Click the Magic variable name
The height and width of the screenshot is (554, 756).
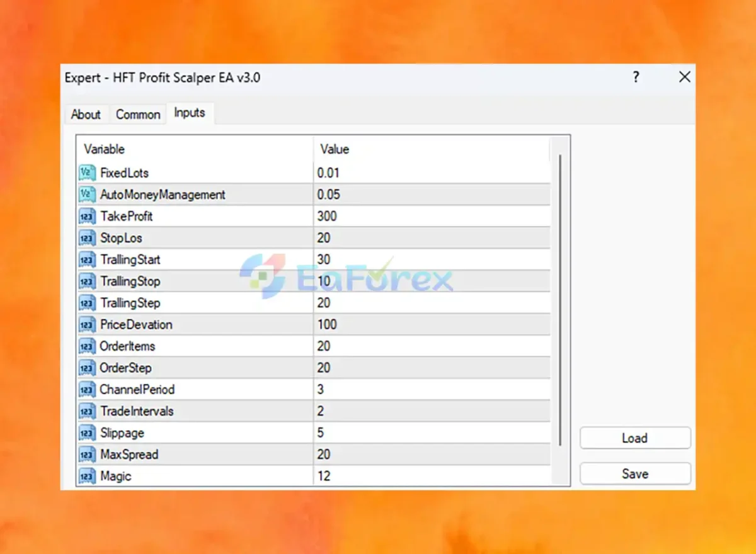point(116,476)
